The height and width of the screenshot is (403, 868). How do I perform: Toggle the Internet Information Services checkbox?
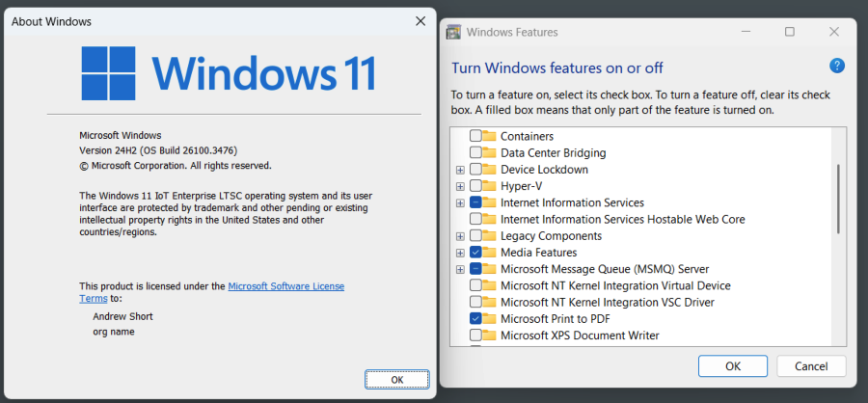[475, 202]
